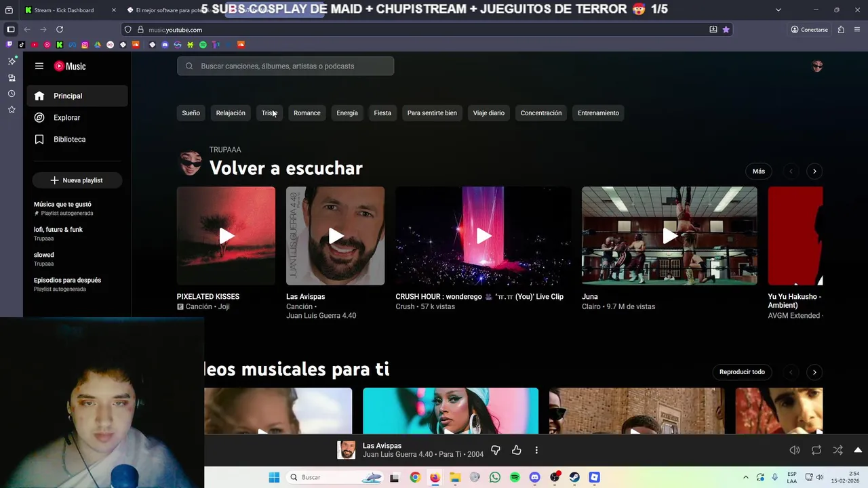Screen dimensions: 868x488
Task: Show next music videos carousel items
Action: 814,372
